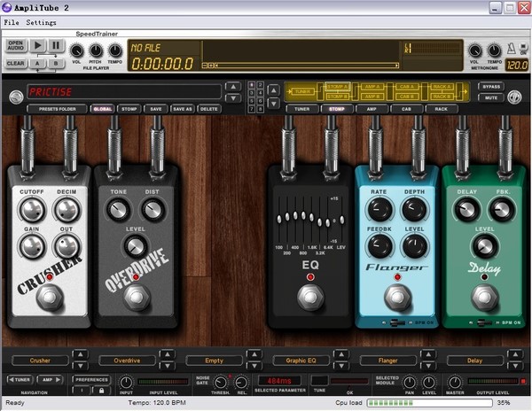Screen dimensions: 532x411
Task: Select CAB B block in signal chain
Action: pyautogui.click(x=407, y=97)
